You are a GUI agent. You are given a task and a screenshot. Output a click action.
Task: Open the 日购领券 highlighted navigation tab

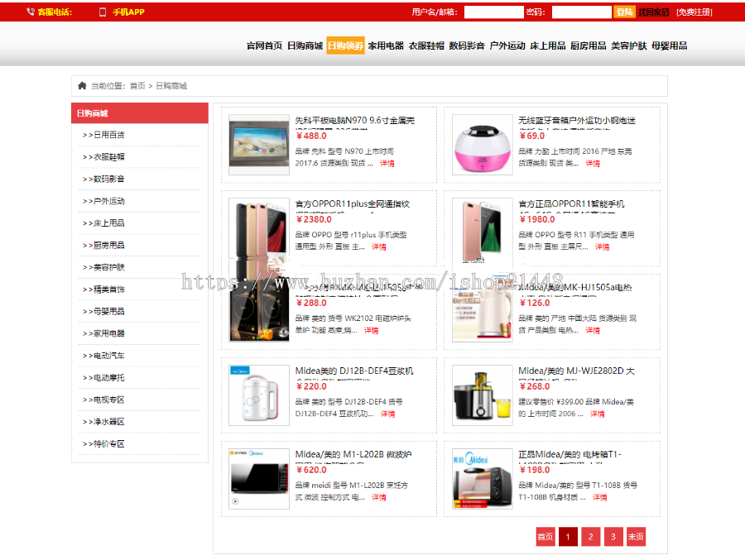click(x=346, y=47)
